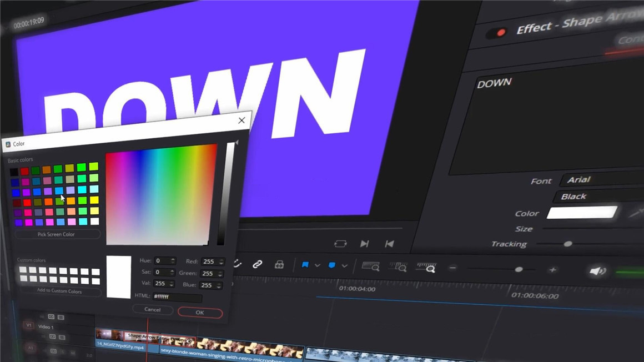Select the Full Extent Zoom icon
644x362 pixels.
pyautogui.click(x=370, y=267)
